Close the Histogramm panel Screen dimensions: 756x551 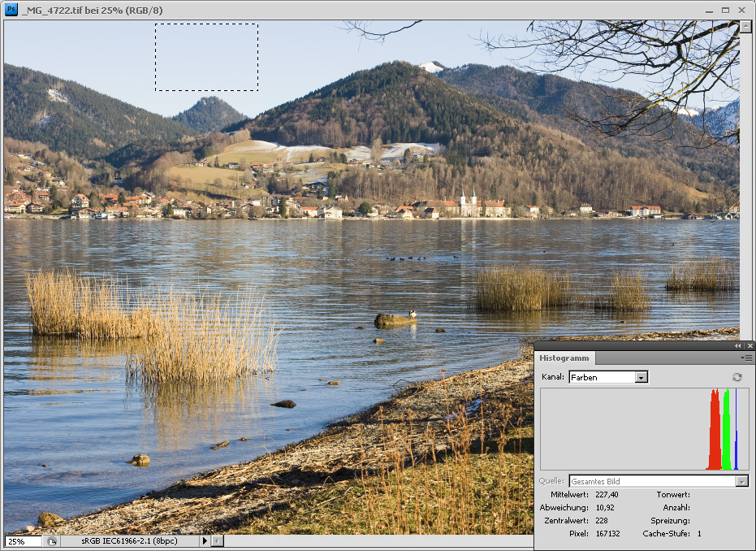749,346
